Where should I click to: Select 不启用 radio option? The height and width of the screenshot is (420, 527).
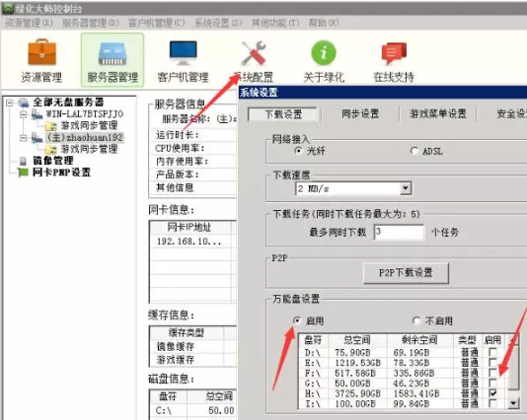tap(416, 320)
